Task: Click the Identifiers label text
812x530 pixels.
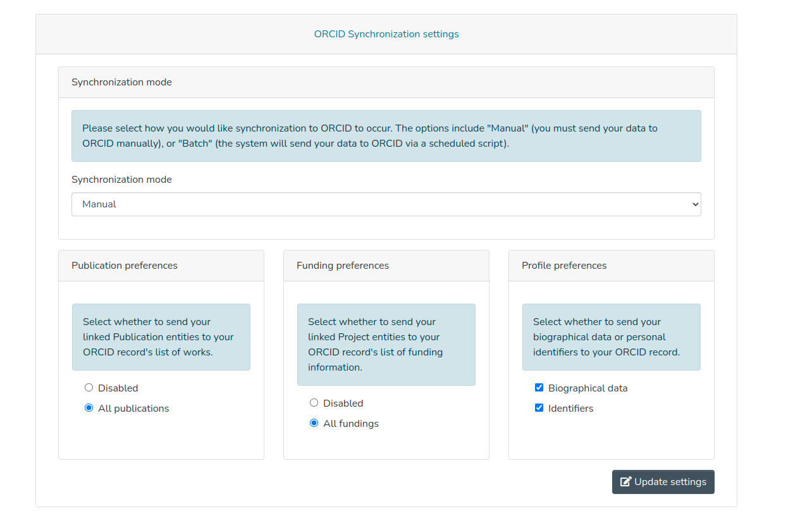Action: tap(571, 409)
